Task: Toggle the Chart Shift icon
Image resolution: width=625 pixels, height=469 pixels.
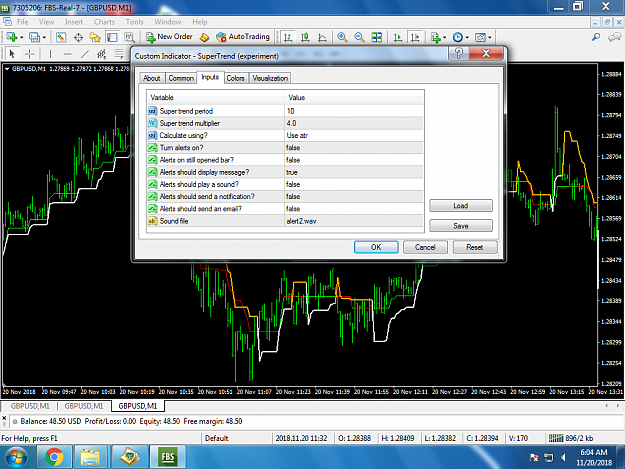Action: click(x=415, y=37)
